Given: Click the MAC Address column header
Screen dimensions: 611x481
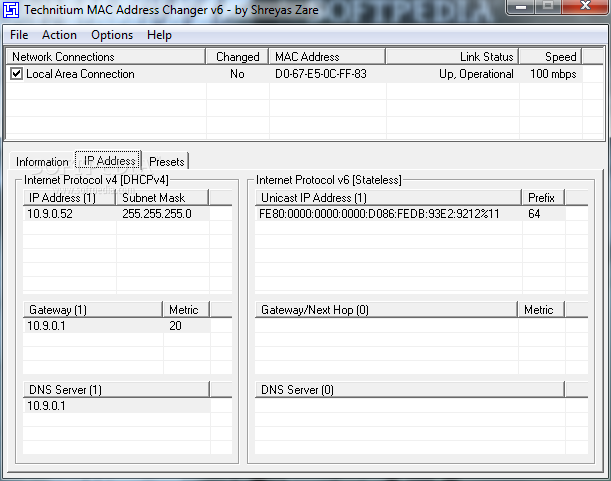Looking at the screenshot, I should point(327,57).
